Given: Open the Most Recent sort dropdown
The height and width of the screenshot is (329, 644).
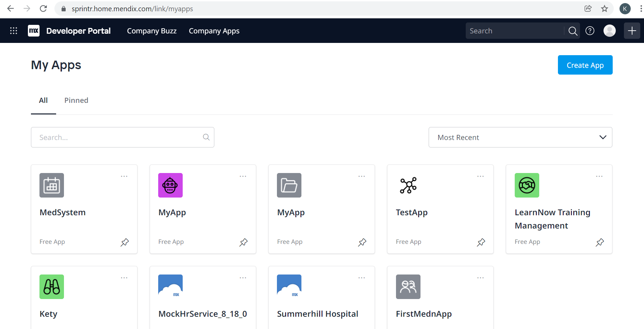Looking at the screenshot, I should 520,137.
